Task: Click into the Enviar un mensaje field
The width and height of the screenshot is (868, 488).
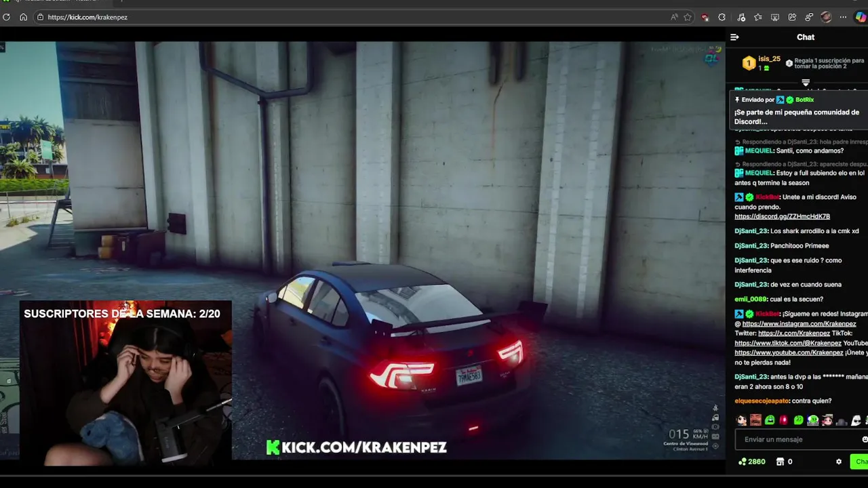Action: click(x=800, y=439)
